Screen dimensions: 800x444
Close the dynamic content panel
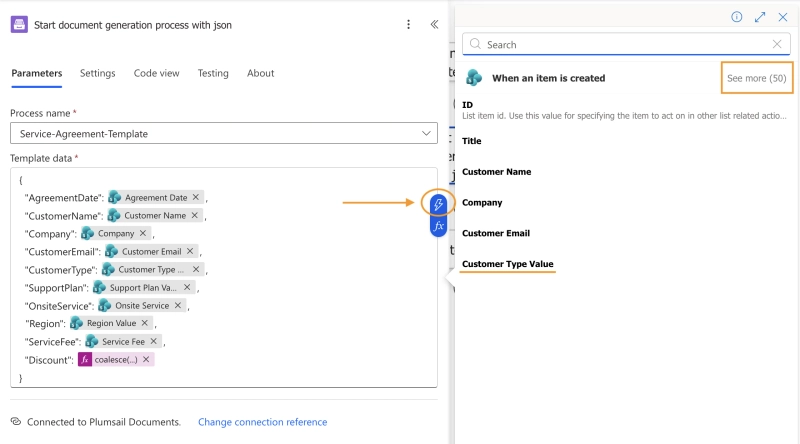pyautogui.click(x=783, y=17)
